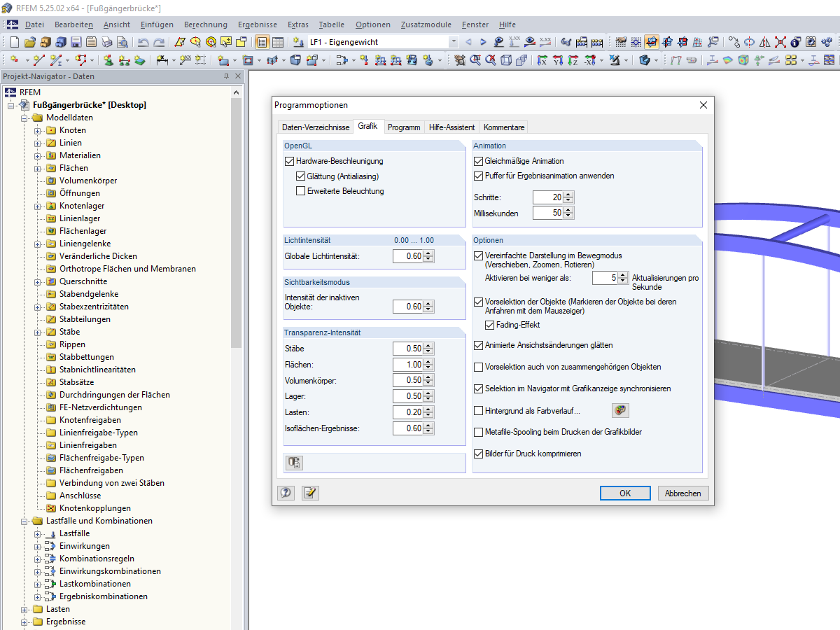Screen dimensions: 840x630
Task: Open the Zusatzmodule menu
Action: 426,24
